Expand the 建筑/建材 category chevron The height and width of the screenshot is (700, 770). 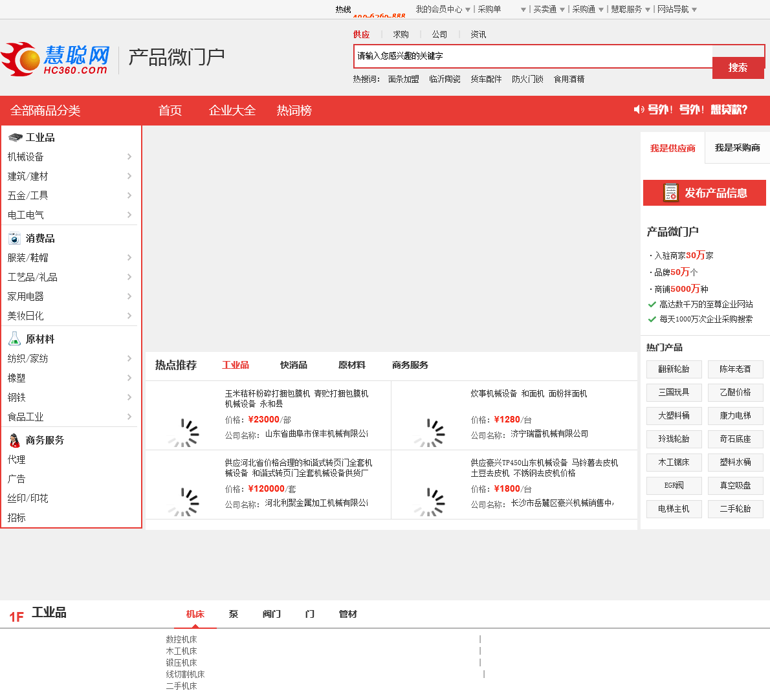[129, 176]
